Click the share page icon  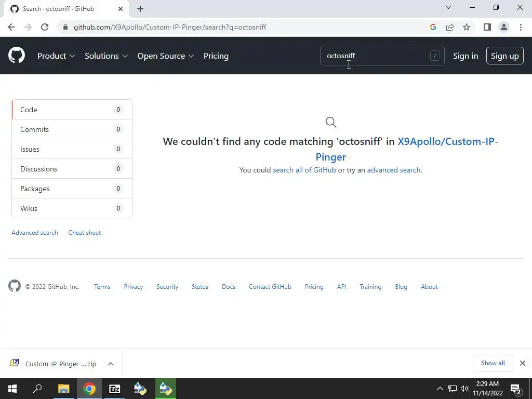pos(450,27)
